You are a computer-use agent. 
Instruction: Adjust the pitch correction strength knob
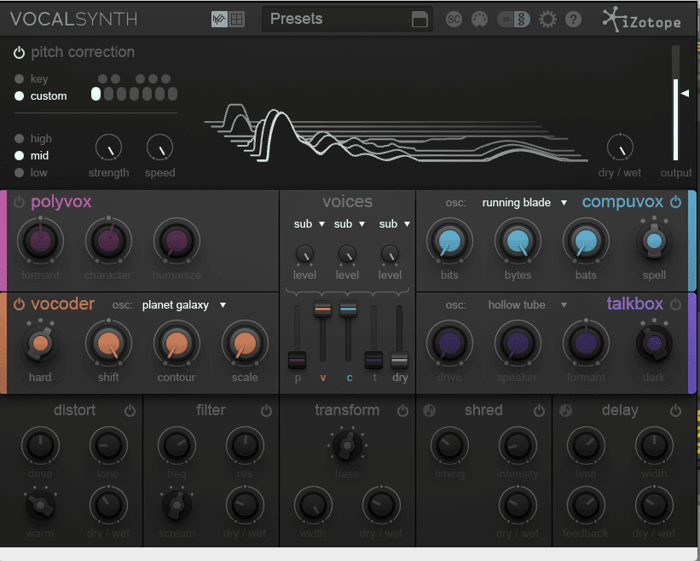coord(108,147)
